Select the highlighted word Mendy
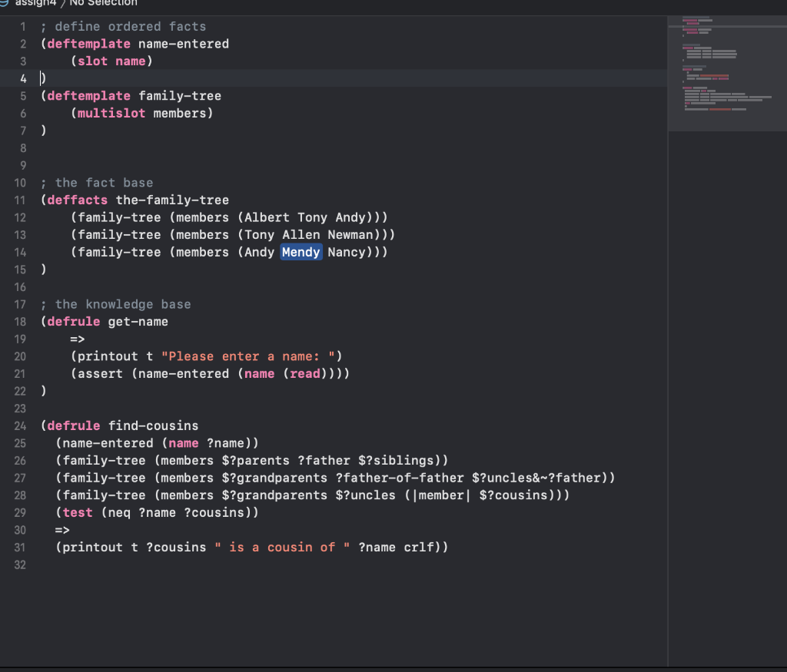Screen dimensions: 787x672 click(301, 252)
